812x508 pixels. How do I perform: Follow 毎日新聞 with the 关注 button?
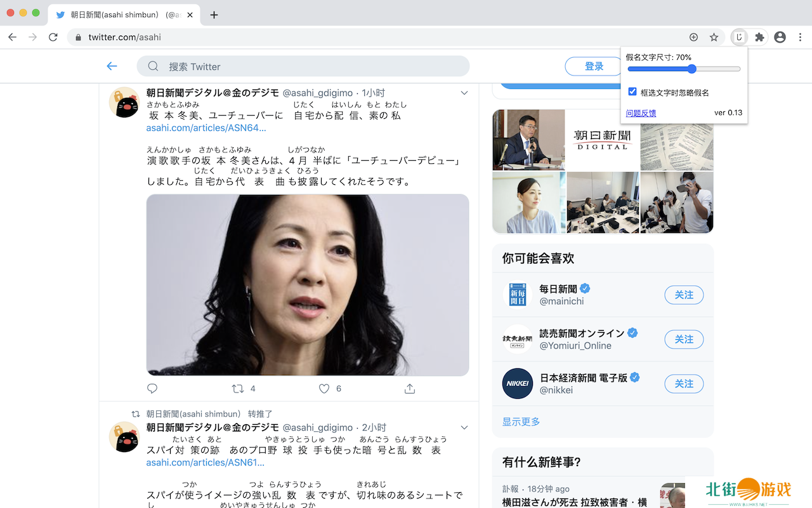click(684, 295)
